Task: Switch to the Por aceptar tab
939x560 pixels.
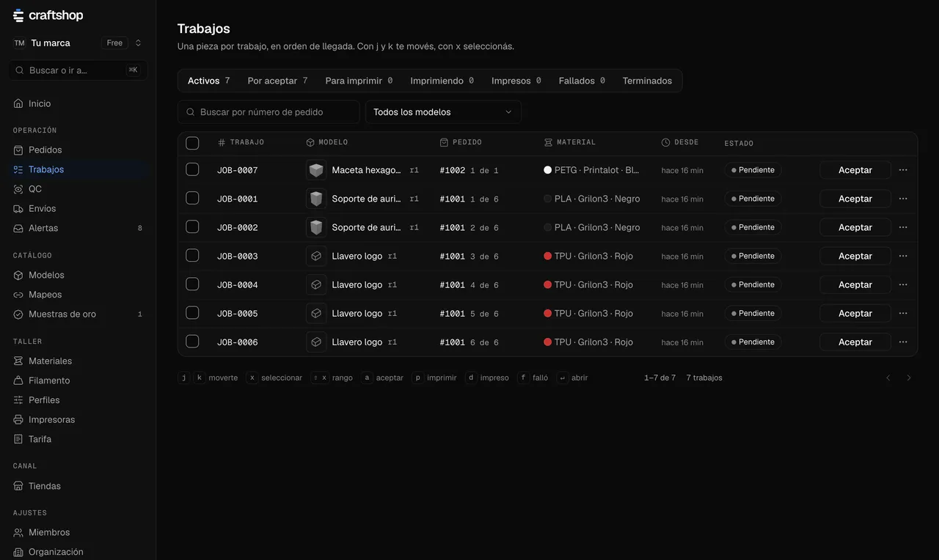Action: coord(277,81)
